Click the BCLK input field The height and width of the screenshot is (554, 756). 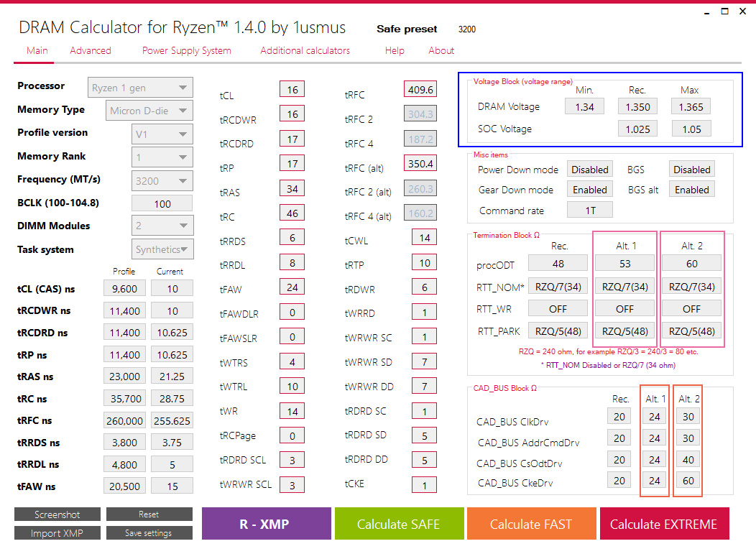(x=162, y=203)
